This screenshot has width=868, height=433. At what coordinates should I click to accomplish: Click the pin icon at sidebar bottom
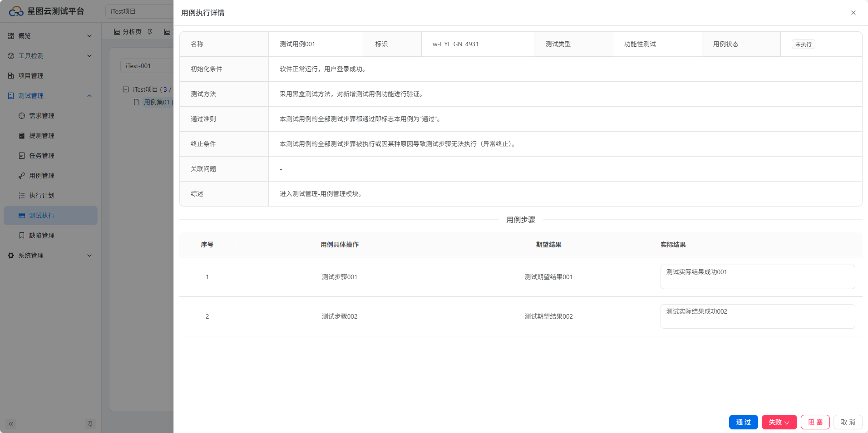90,424
